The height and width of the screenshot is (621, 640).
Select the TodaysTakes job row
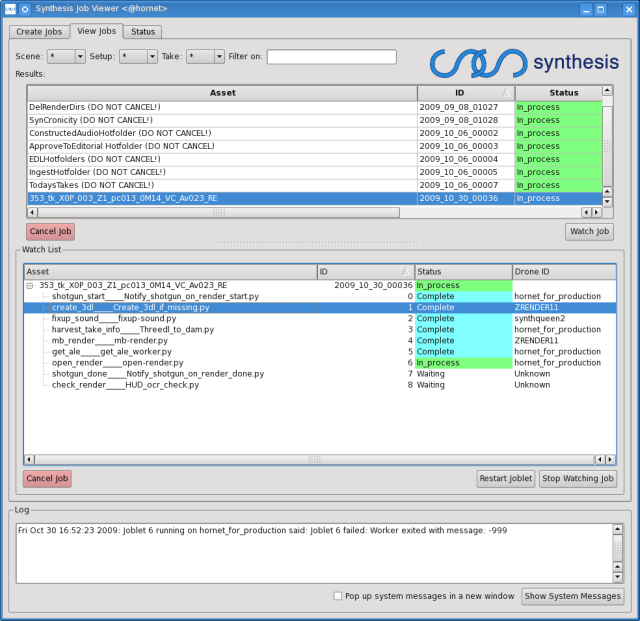click(315, 185)
